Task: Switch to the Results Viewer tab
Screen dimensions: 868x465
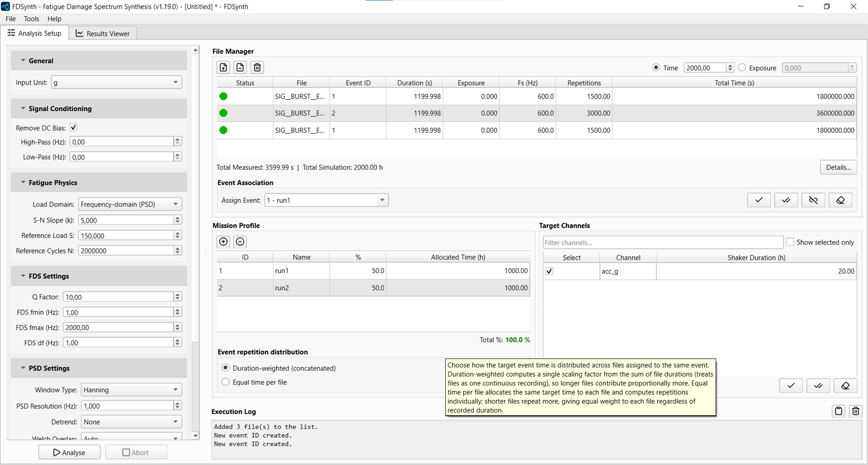Action: coord(103,34)
